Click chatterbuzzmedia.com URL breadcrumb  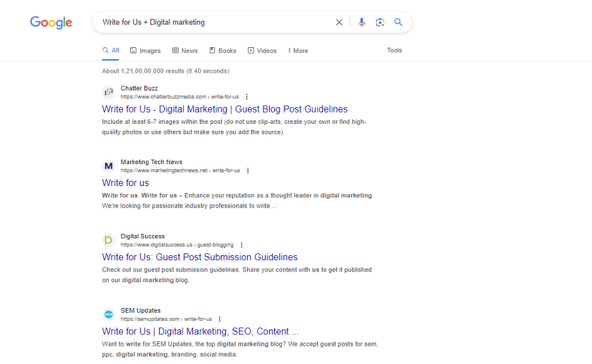180,97
